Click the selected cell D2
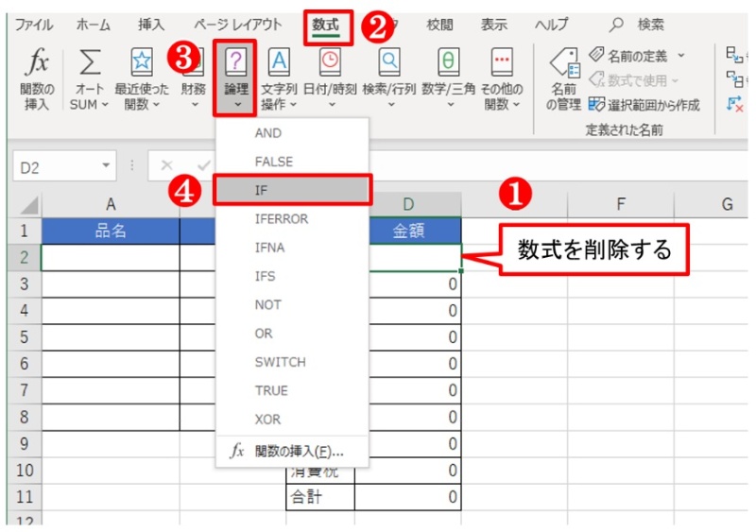 click(415, 257)
